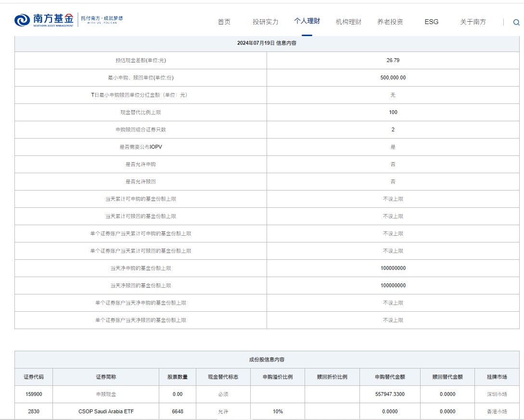Open the 投研实力 menu item
This screenshot has height=420, width=524.
pos(265,22)
